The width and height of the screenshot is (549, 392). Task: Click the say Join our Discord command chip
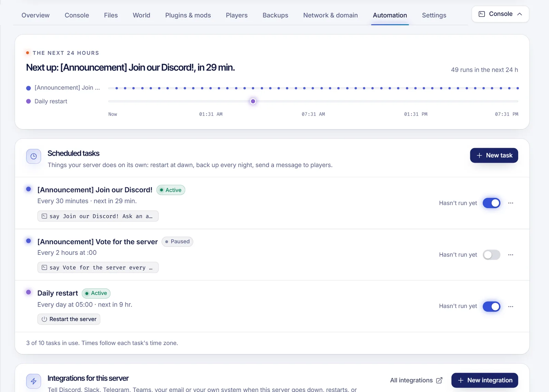tap(98, 216)
